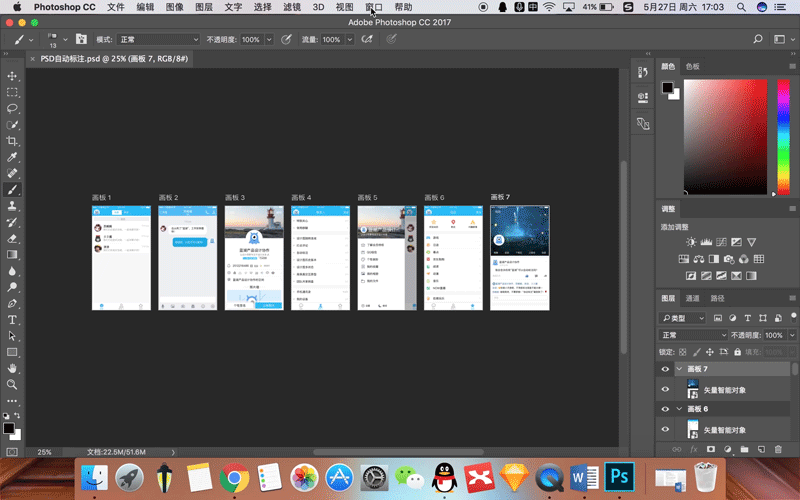This screenshot has width=800, height=500.
Task: Toggle lock all padlock icon
Action: click(x=737, y=352)
